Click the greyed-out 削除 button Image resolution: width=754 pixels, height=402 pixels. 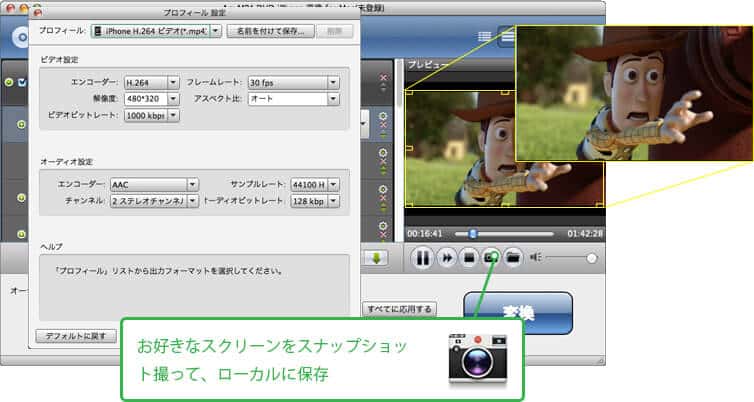[x=335, y=31]
